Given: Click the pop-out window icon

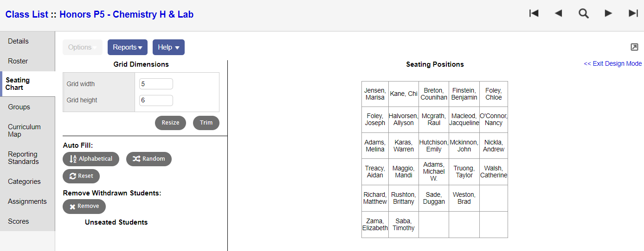Looking at the screenshot, I should (634, 47).
